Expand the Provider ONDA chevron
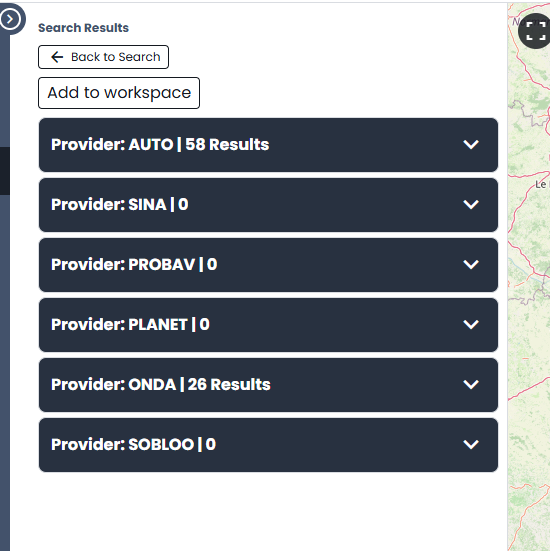 pyautogui.click(x=471, y=384)
